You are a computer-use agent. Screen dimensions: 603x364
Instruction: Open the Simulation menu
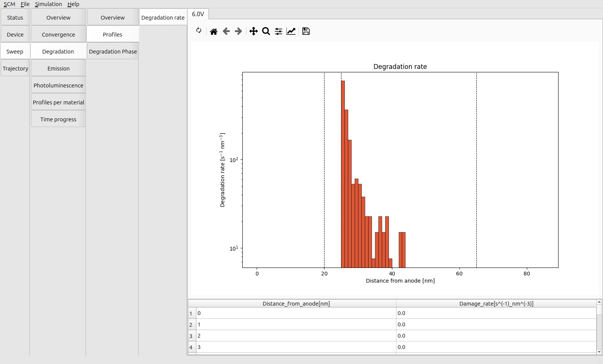pos(48,4)
